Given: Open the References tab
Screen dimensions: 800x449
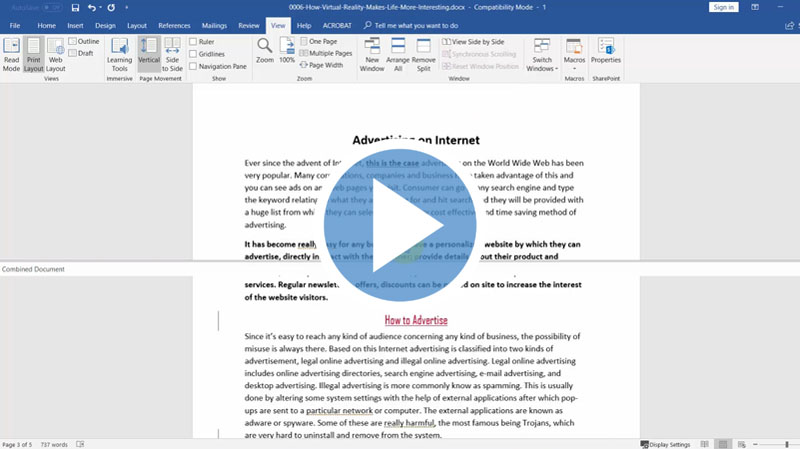Looking at the screenshot, I should [174, 25].
